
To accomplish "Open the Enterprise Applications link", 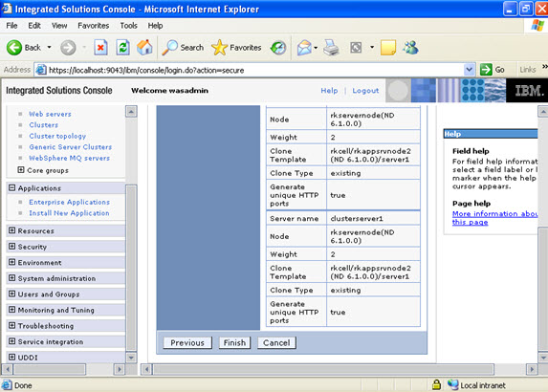I will [x=69, y=202].
